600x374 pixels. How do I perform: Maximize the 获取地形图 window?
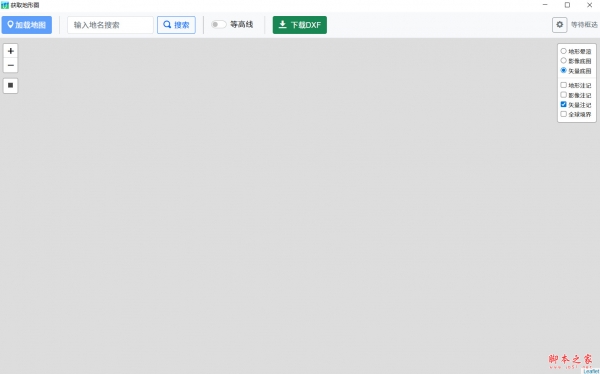point(567,5)
